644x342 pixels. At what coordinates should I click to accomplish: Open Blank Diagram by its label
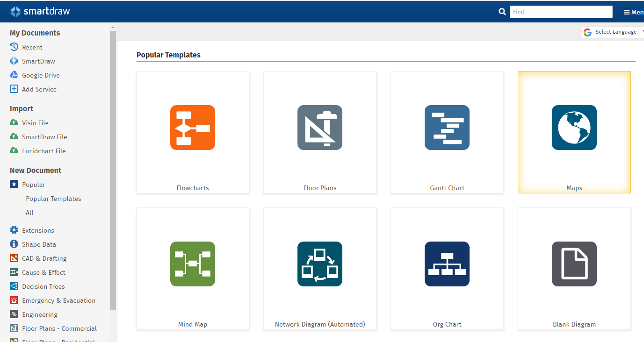[574, 324]
